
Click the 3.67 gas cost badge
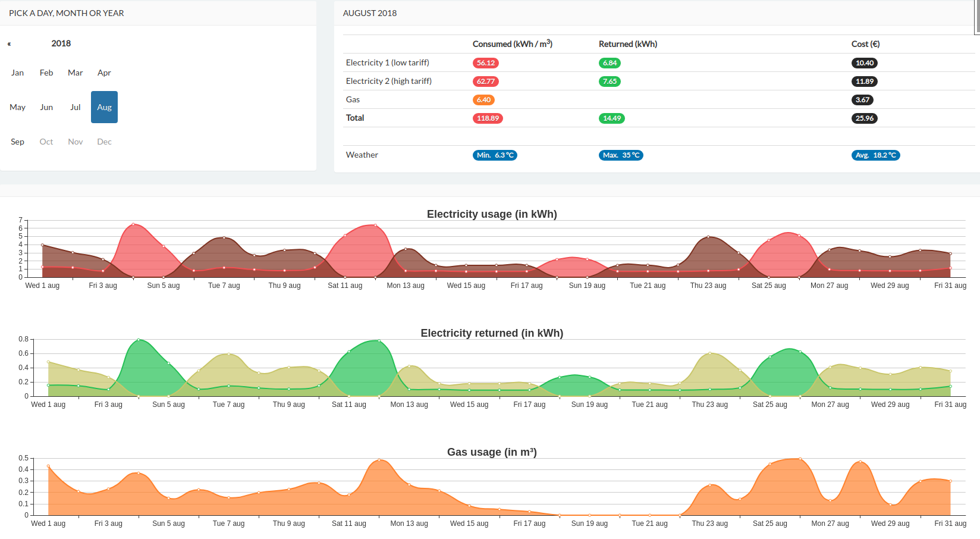[862, 100]
